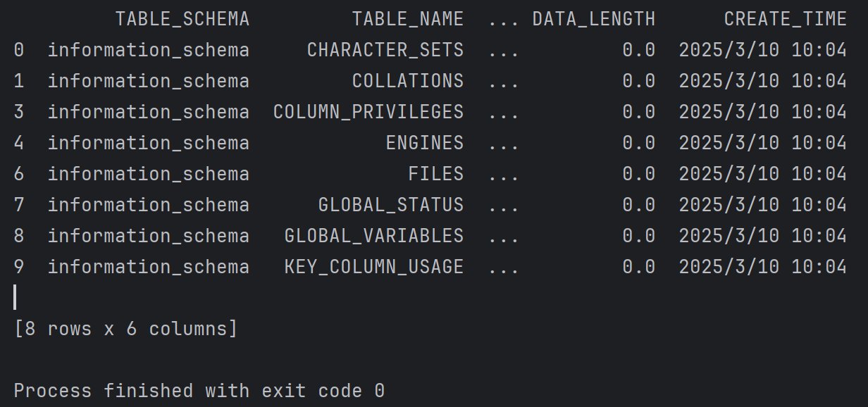This screenshot has width=868, height=407.
Task: Click the "Process finished with exit code 0" line
Action: click(199, 391)
